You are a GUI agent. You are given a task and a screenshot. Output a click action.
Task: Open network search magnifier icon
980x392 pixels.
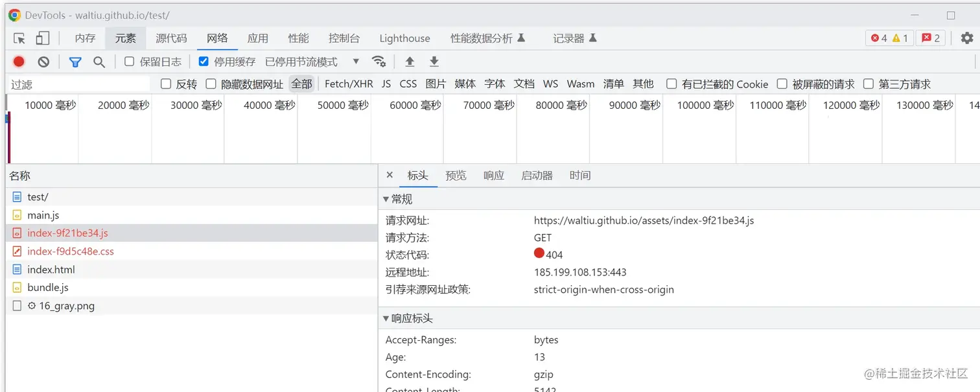pyautogui.click(x=99, y=62)
